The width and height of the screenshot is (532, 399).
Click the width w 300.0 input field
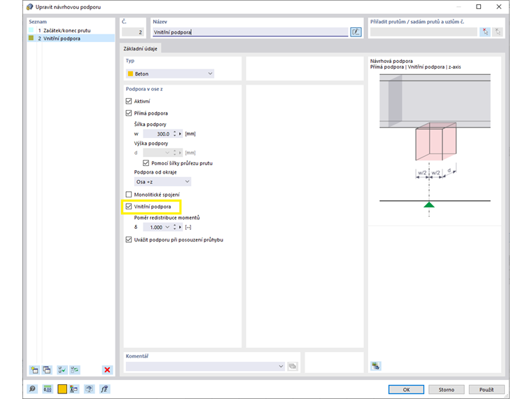tap(157, 134)
